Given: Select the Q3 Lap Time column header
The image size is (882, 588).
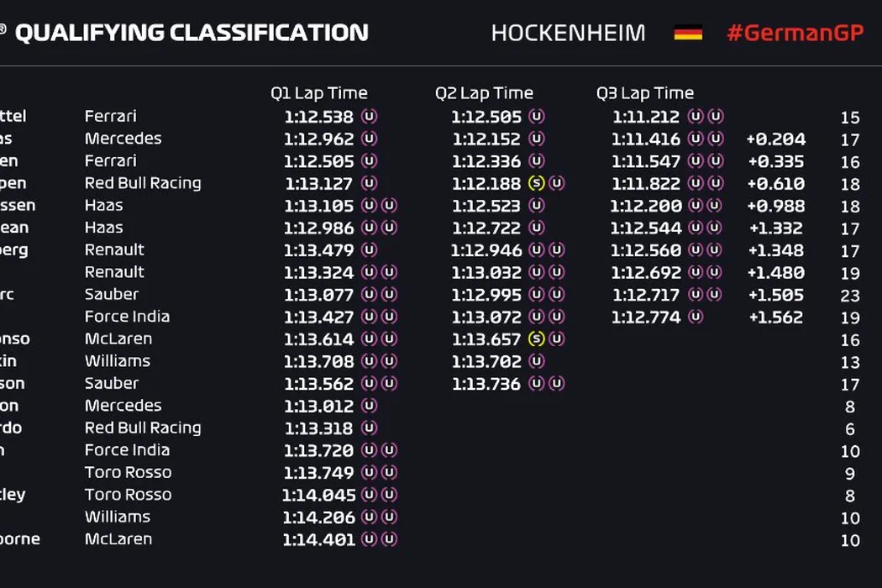Looking at the screenshot, I should tap(645, 93).
